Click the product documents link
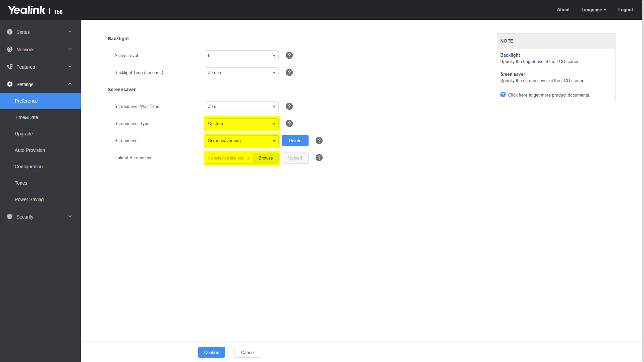This screenshot has width=644, height=362. point(549,95)
